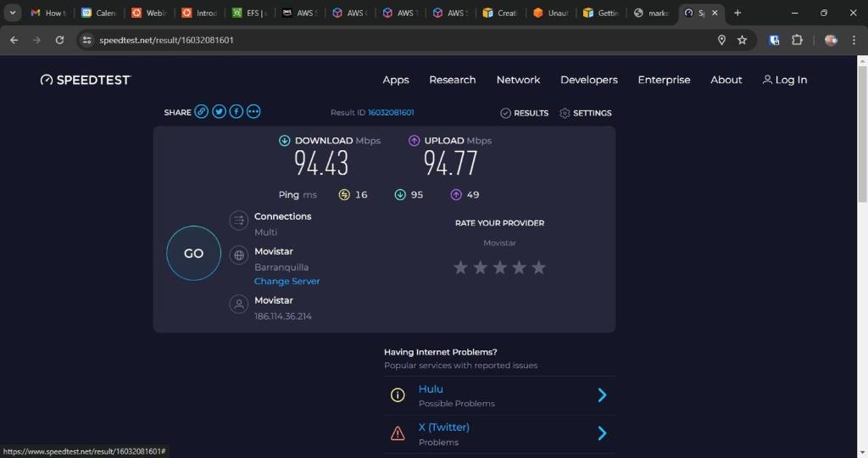Rate provider Movistar five stars
The height and width of the screenshot is (458, 868).
coord(538,268)
